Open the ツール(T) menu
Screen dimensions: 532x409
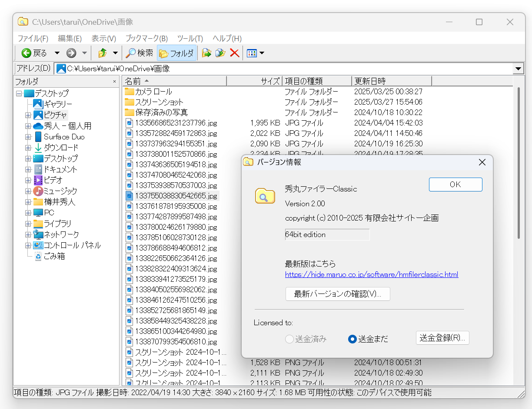click(x=190, y=38)
